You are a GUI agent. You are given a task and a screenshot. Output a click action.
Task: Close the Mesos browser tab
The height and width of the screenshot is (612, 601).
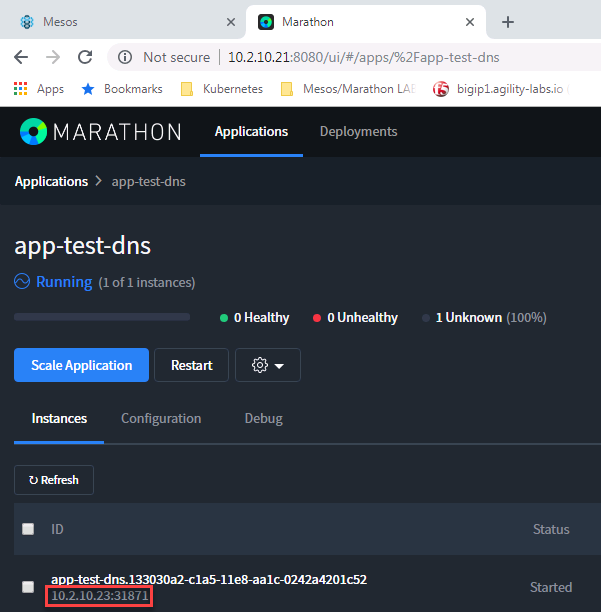[x=231, y=22]
